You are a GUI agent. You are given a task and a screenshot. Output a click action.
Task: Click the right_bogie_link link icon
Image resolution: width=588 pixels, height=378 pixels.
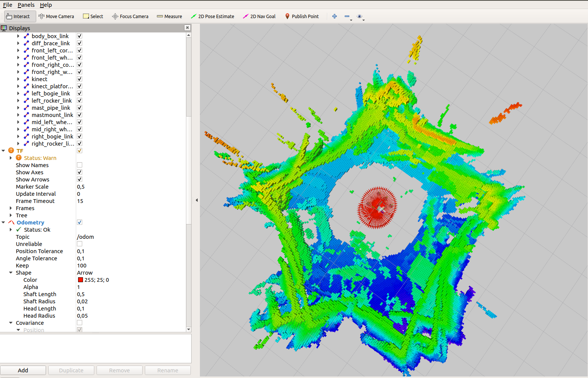[26, 136]
